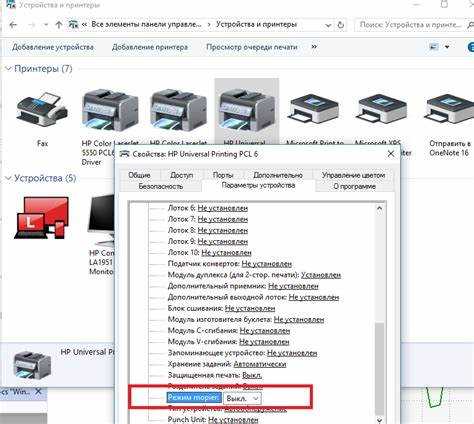Click Модуль изготовителя буклета value
The image size is (474, 424).
point(299,319)
